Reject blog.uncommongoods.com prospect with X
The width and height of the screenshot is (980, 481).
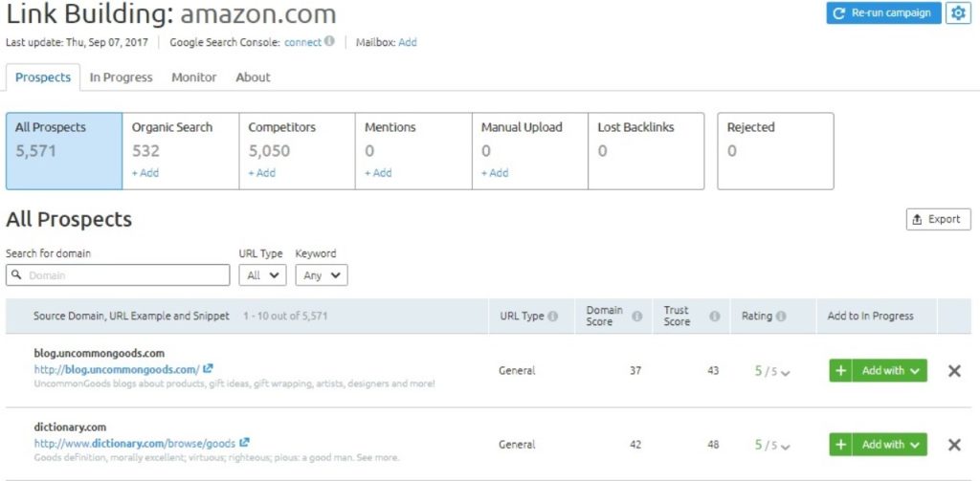(954, 371)
